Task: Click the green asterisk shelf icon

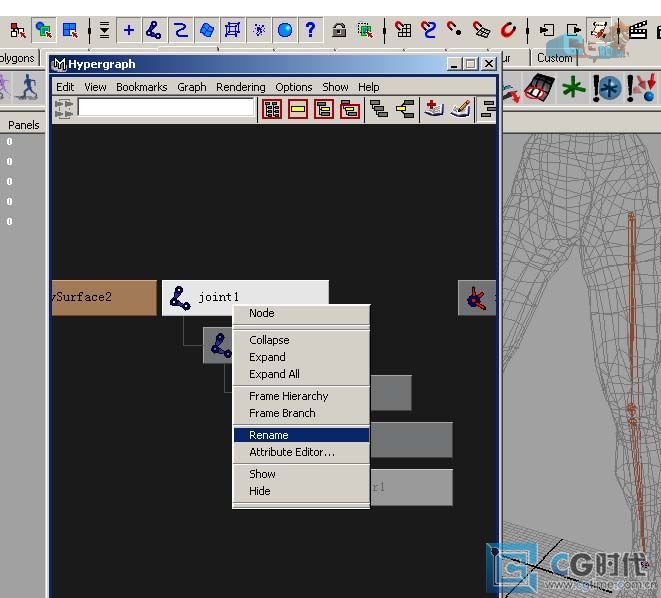Action: click(x=574, y=88)
